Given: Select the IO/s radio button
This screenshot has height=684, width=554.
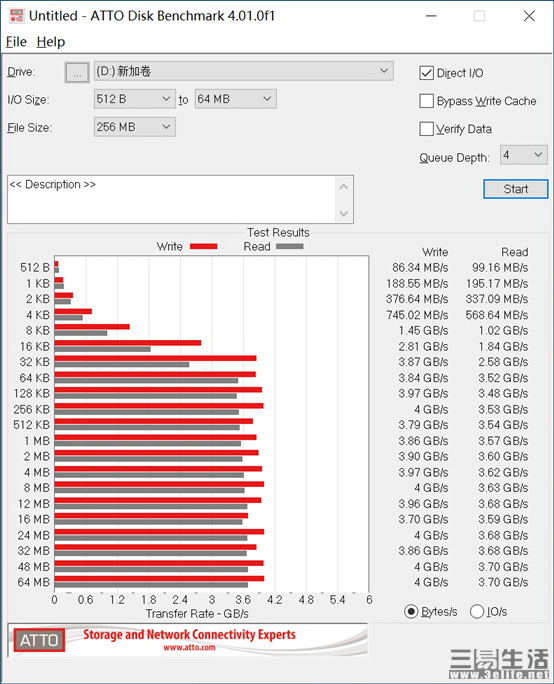Looking at the screenshot, I should tap(477, 612).
